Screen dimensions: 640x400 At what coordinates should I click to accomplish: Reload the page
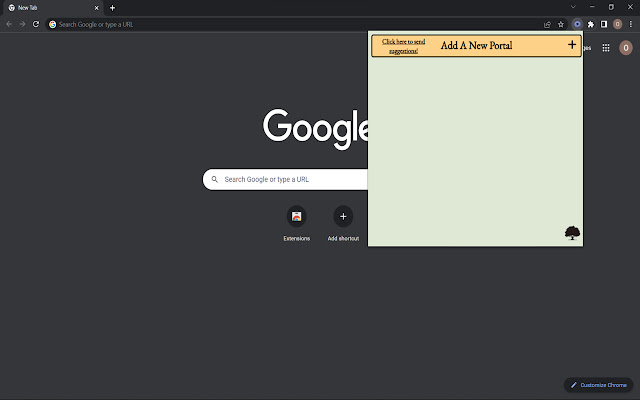[x=36, y=24]
